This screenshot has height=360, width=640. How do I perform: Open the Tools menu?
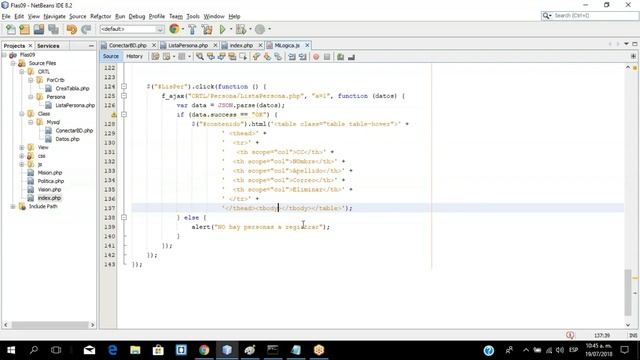[193, 16]
